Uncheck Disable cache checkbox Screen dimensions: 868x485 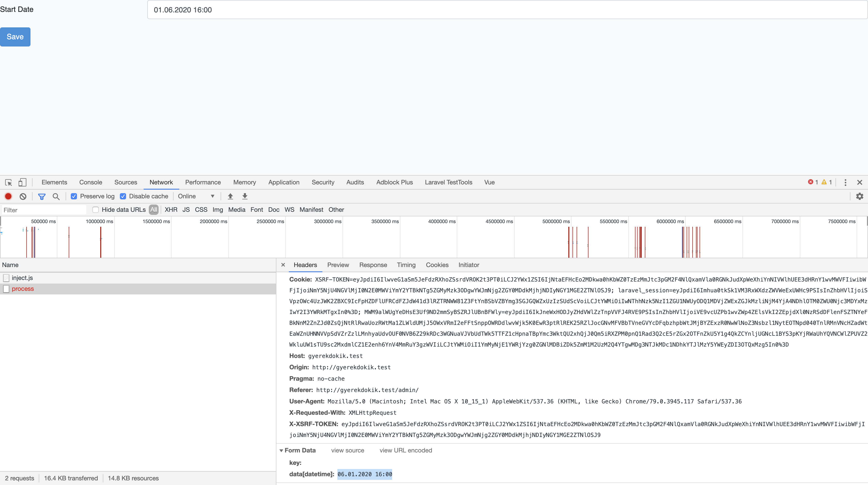coord(123,196)
